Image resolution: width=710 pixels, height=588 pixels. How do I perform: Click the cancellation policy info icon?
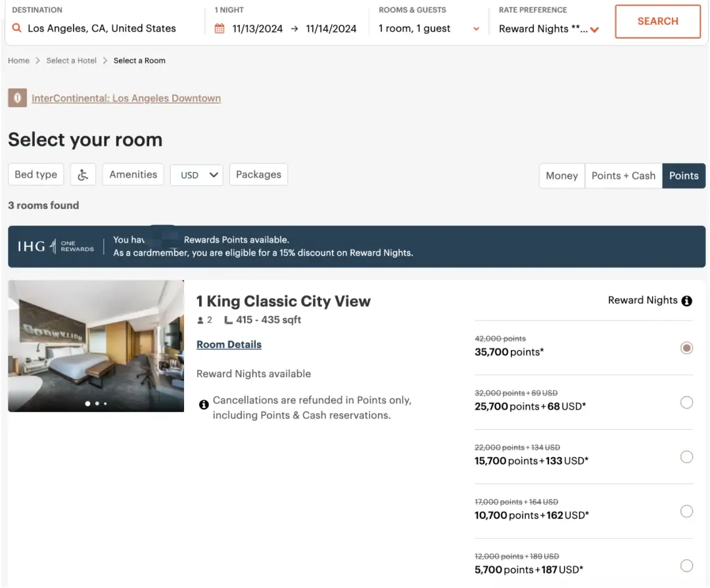tap(204, 404)
